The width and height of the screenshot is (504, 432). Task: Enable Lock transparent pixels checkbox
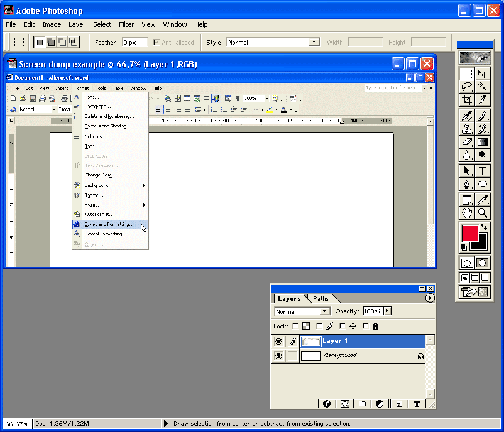click(295, 327)
